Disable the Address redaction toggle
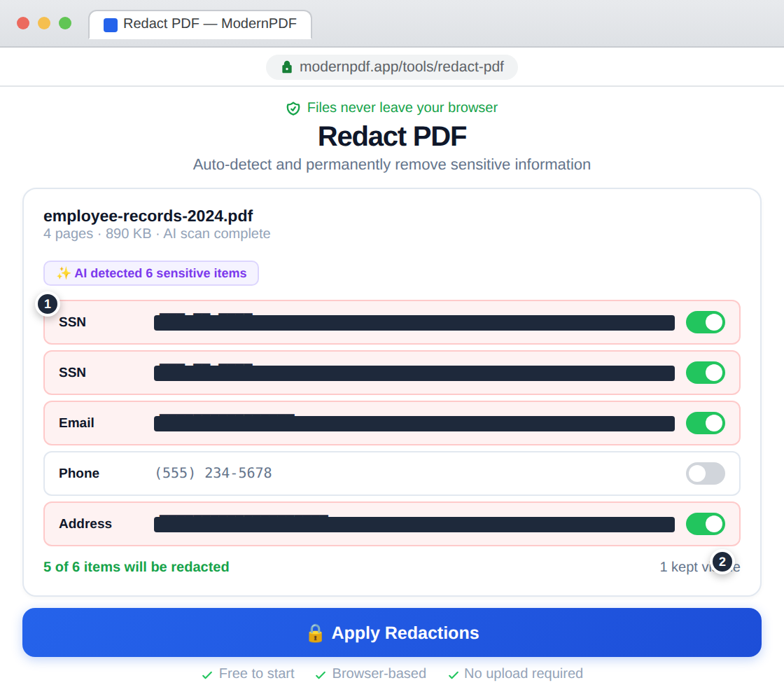 tap(706, 523)
